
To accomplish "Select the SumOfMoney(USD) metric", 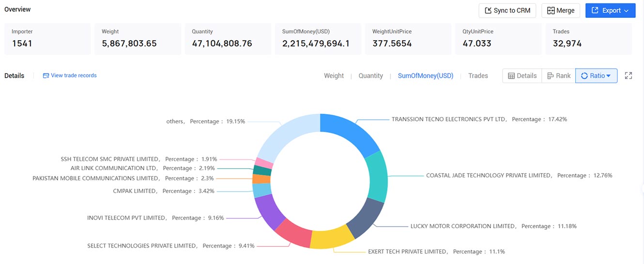I will coord(426,76).
